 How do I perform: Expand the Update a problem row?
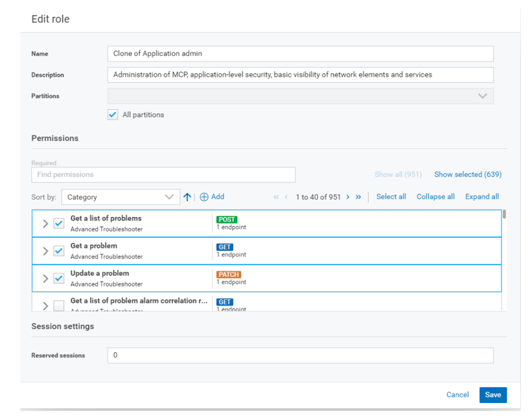[46, 278]
